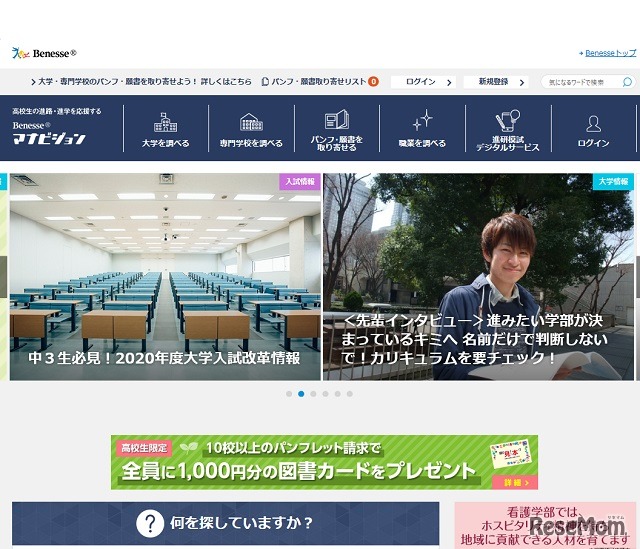This screenshot has height=549, width=640.
Task: Click the 入試情報 tag label
Action: [300, 182]
